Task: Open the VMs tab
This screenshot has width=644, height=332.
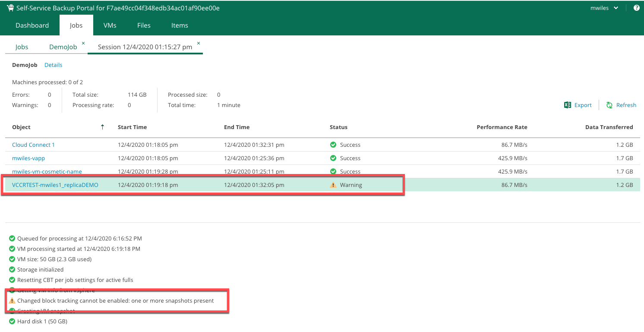Action: tap(110, 25)
